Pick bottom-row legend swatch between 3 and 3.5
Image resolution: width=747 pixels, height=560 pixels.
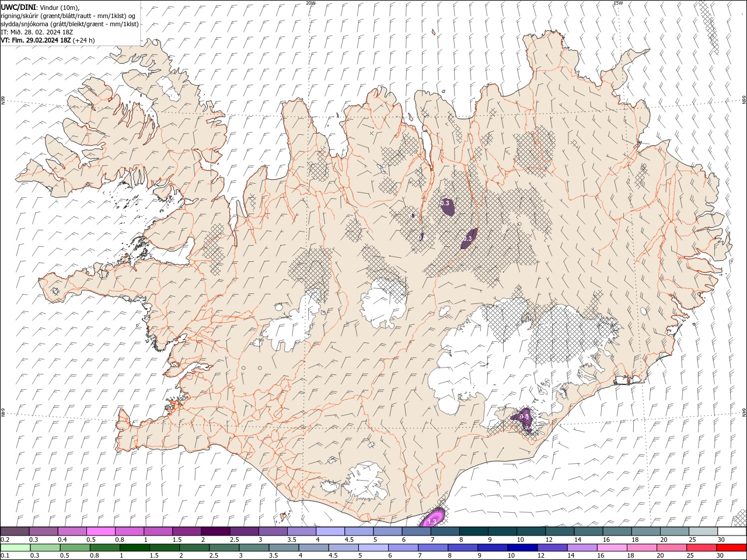point(254,548)
